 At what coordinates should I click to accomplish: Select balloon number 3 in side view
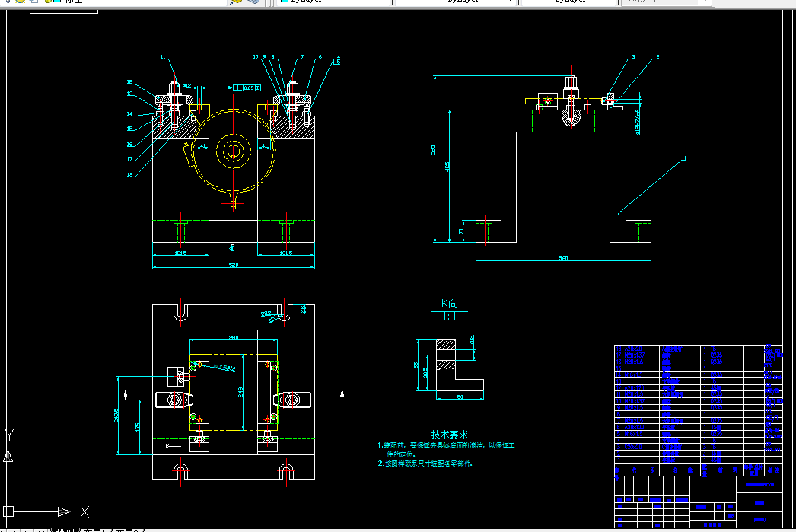click(633, 57)
